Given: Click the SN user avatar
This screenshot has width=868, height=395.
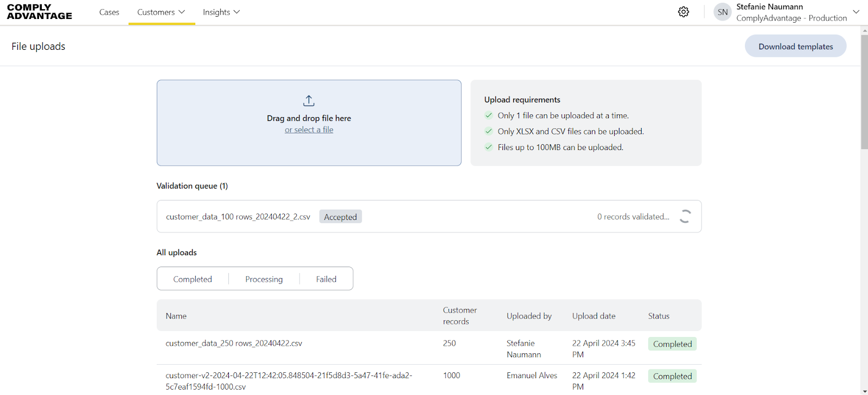Looking at the screenshot, I should pyautogui.click(x=723, y=12).
